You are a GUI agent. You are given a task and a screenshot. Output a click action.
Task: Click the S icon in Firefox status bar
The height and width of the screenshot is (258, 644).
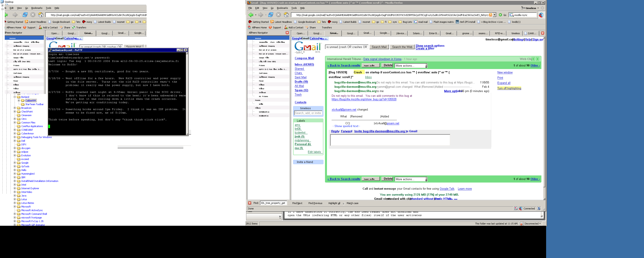pyautogui.click(x=539, y=208)
